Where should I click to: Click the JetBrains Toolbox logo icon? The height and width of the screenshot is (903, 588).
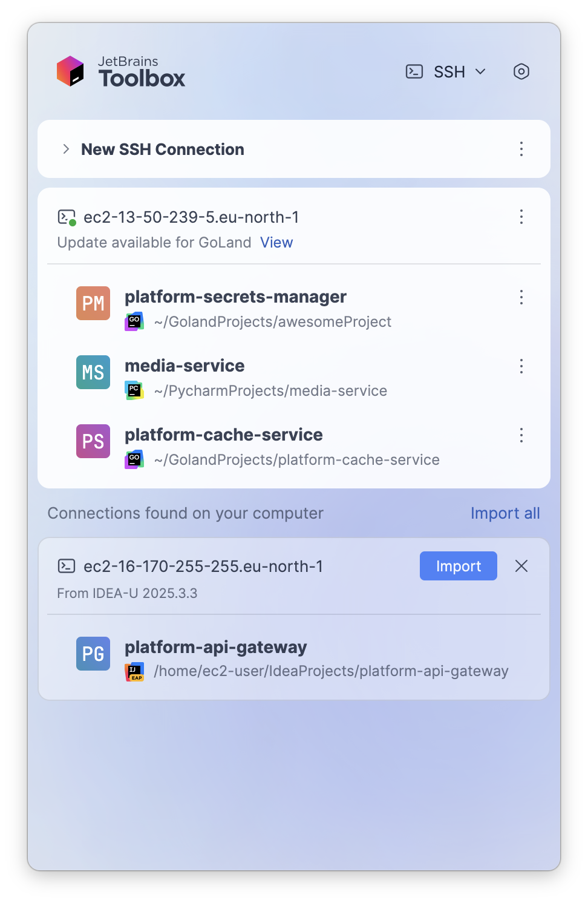pyautogui.click(x=70, y=71)
